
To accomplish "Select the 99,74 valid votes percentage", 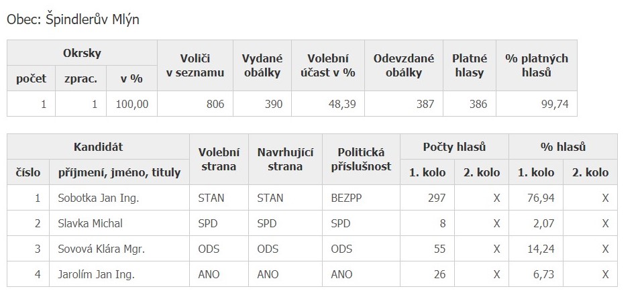I will pyautogui.click(x=537, y=104).
